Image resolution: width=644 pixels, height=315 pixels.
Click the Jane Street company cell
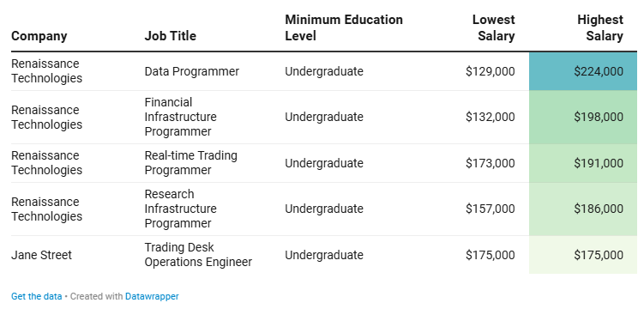point(41,255)
